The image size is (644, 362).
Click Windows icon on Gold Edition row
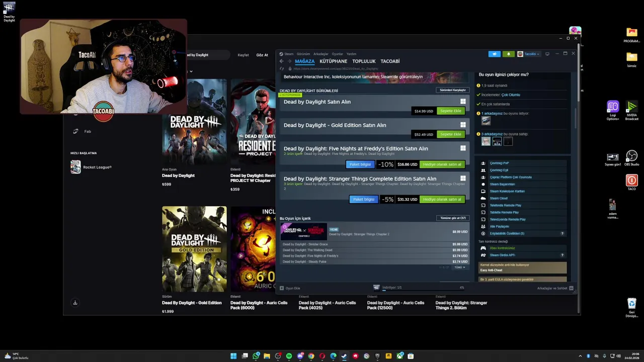pos(463,125)
